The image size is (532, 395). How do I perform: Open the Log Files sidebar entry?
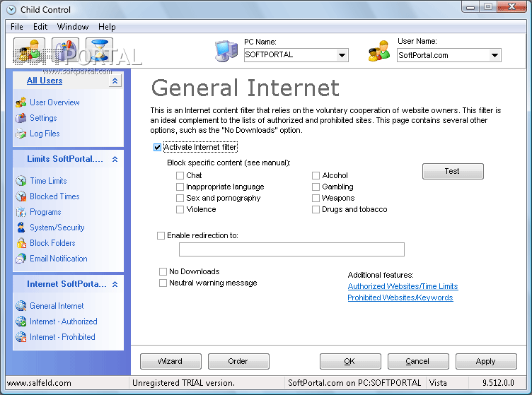[x=45, y=134]
